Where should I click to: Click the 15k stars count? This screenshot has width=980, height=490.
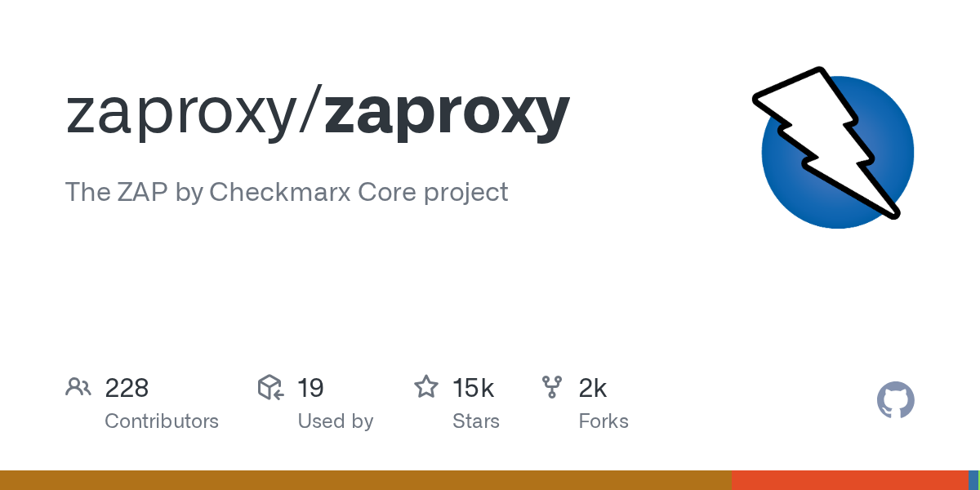[x=473, y=388]
